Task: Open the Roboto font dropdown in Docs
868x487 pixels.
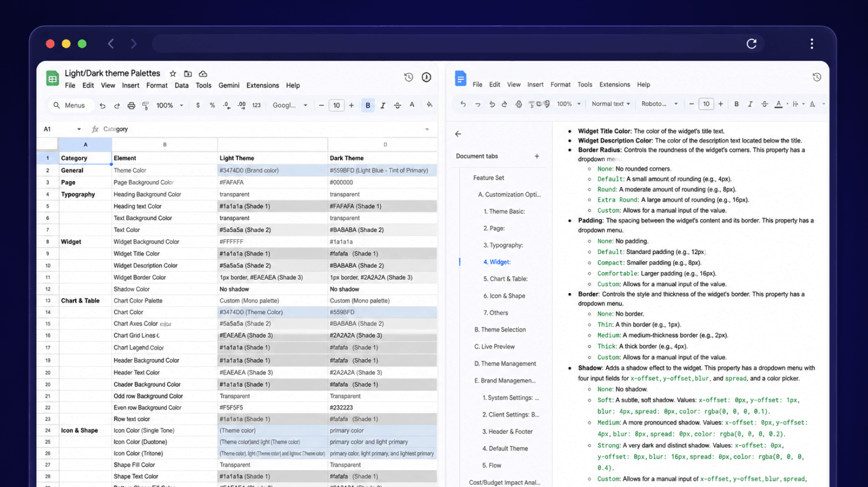Action: [x=660, y=104]
